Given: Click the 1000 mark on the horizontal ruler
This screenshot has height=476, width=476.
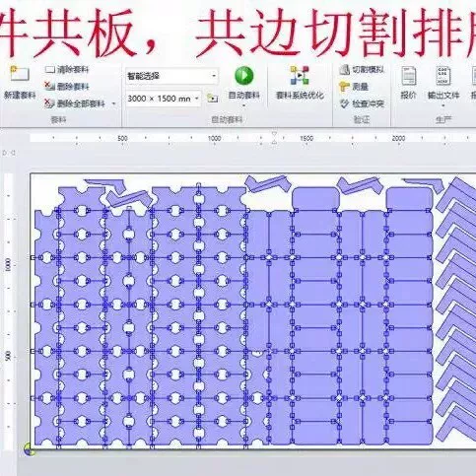Looking at the screenshot, I should coord(214,138).
